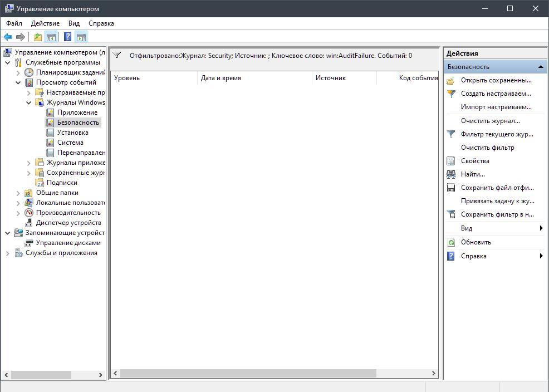The height and width of the screenshot is (392, 549).
Task: Click the create custom view funnel icon
Action: [451, 94]
